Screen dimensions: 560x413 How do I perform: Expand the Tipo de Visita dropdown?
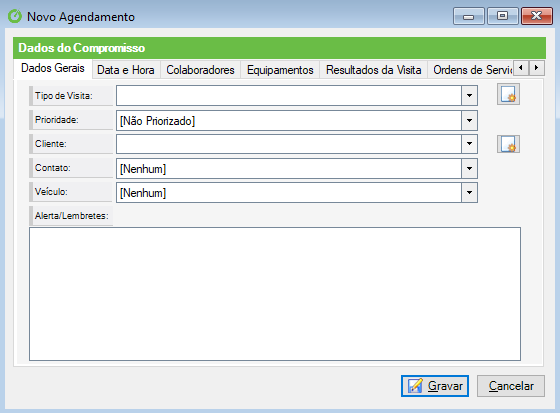point(469,95)
